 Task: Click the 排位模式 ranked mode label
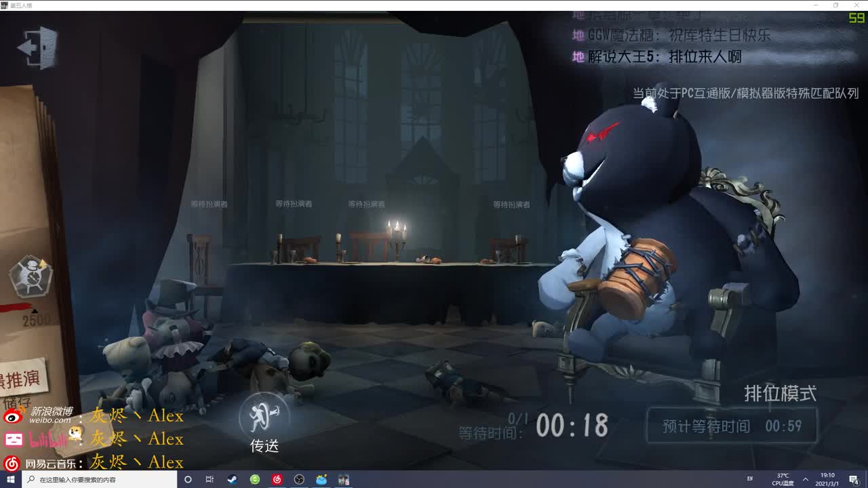[780, 393]
